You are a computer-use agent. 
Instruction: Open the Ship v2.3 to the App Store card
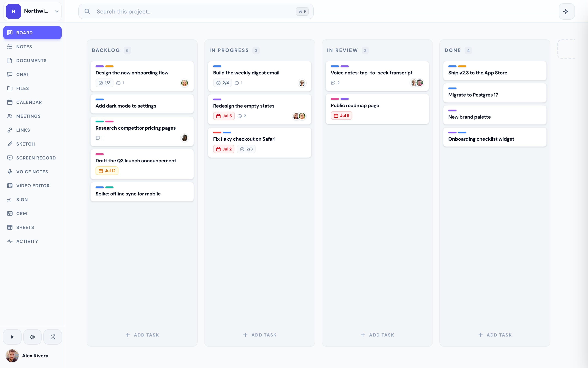click(495, 71)
